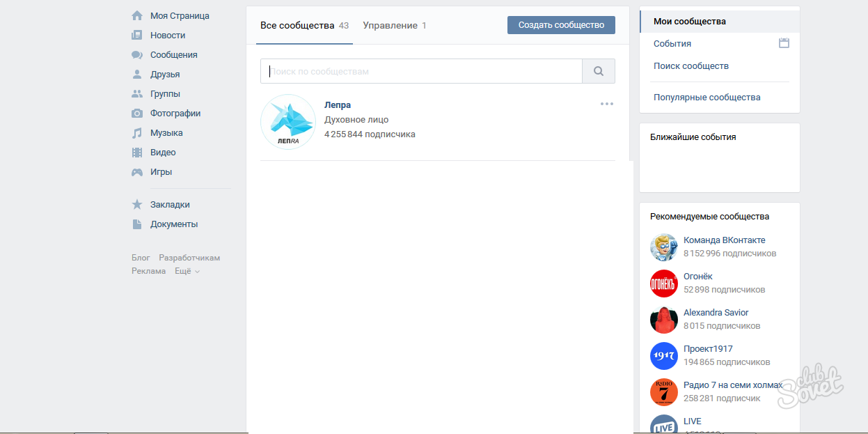
Task: Open the Поиск сообществ link
Action: (691, 65)
